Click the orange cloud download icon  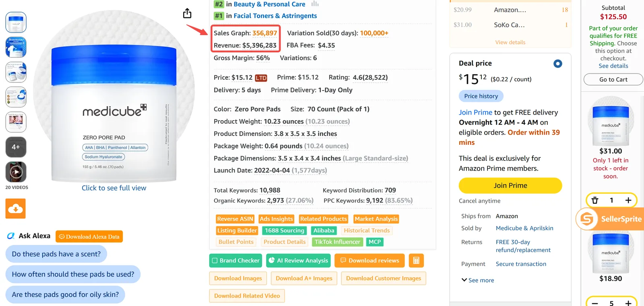coord(16,208)
